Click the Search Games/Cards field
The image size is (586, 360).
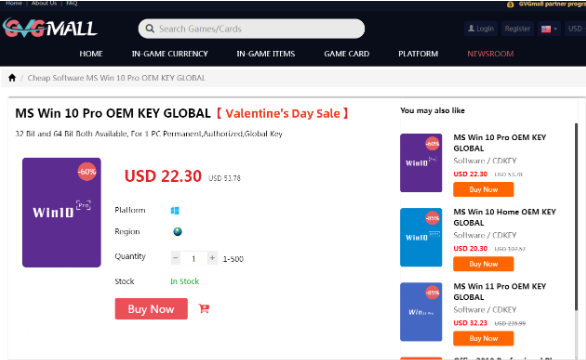point(252,29)
